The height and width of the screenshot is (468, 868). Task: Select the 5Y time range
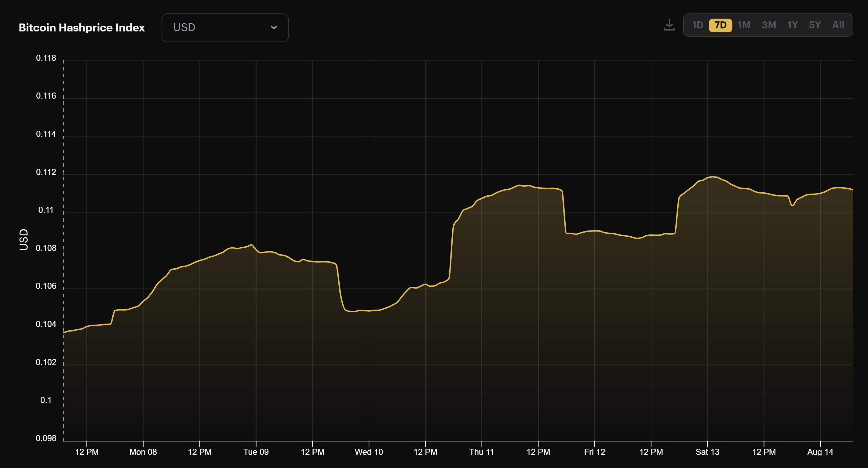point(815,25)
